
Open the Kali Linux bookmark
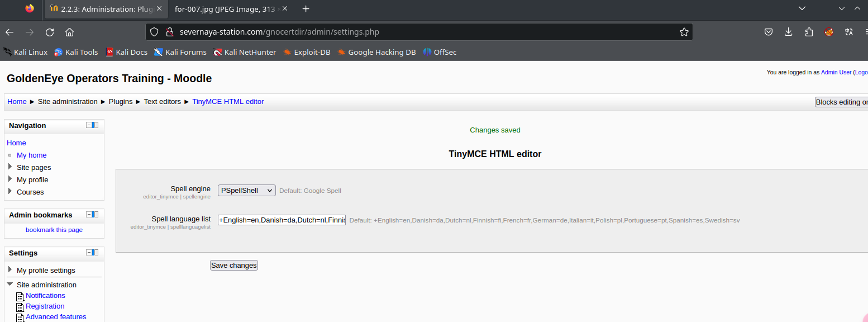pos(25,52)
